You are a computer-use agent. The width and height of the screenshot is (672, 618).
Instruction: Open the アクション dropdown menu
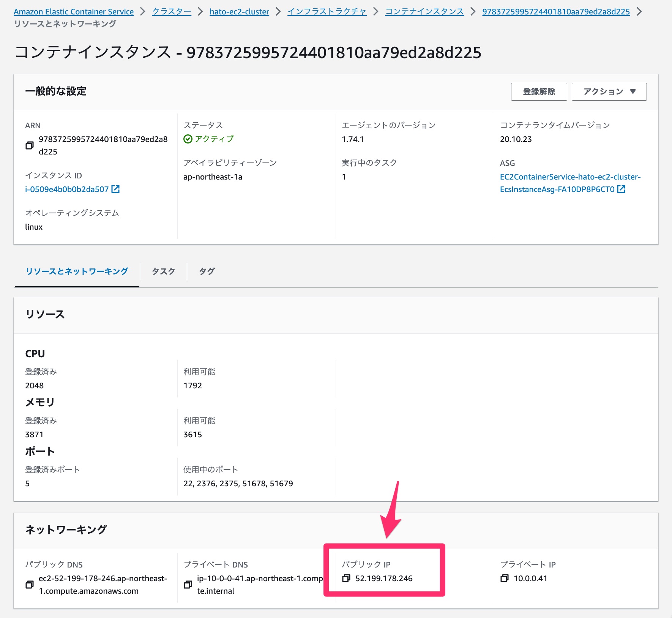(x=608, y=91)
